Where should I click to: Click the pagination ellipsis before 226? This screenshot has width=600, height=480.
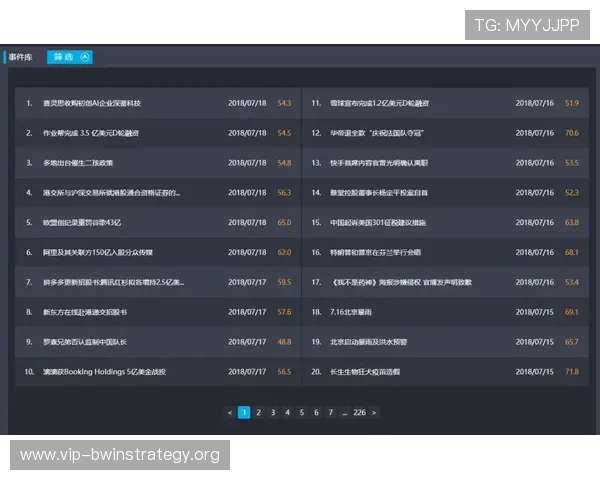coord(345,413)
